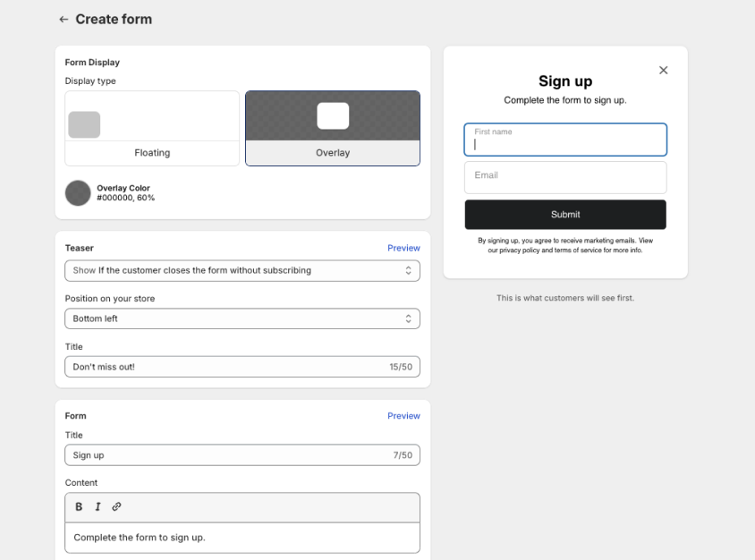The height and width of the screenshot is (560, 755).
Task: Click the 'Display type' label
Action: (x=90, y=81)
